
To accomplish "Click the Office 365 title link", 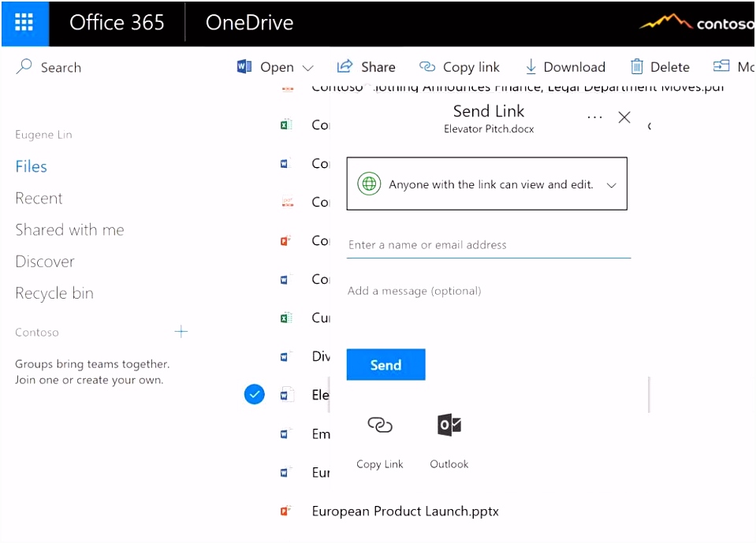I will [117, 23].
